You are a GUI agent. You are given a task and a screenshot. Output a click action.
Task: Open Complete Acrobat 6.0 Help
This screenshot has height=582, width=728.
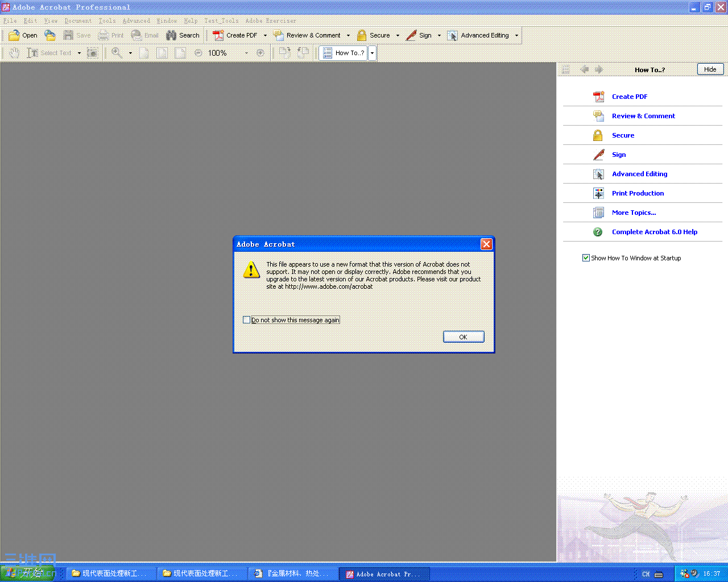[655, 232]
